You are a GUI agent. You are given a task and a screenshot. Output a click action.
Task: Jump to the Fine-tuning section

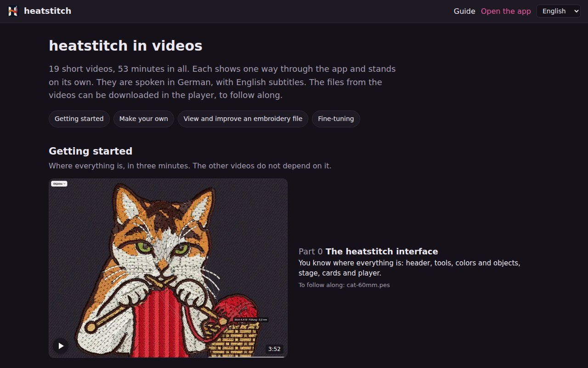(x=336, y=119)
